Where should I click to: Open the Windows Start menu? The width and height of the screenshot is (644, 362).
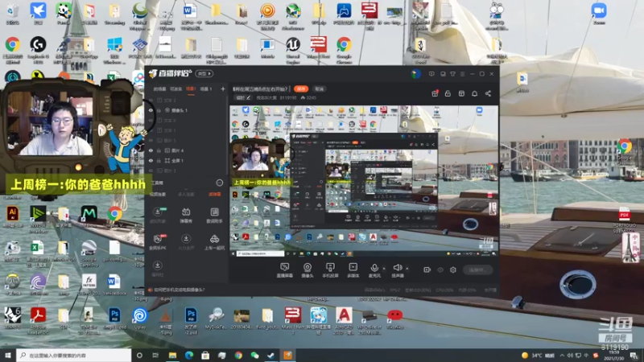pos(8,356)
